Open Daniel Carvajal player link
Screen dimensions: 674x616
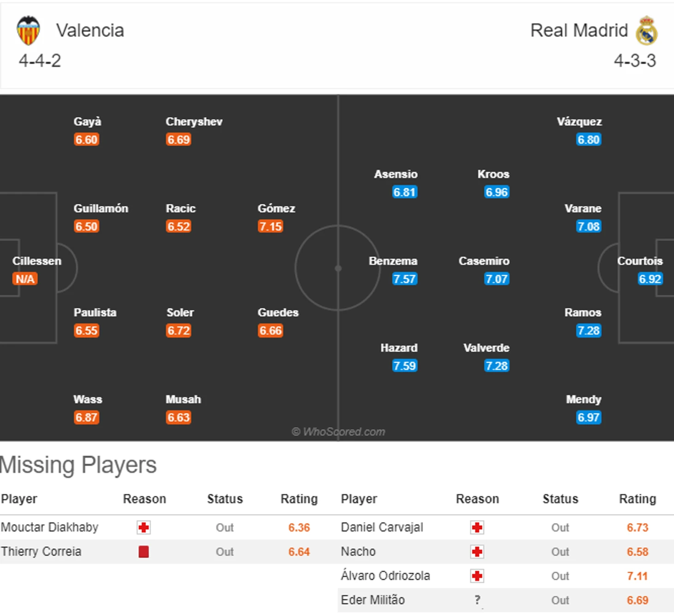click(382, 527)
